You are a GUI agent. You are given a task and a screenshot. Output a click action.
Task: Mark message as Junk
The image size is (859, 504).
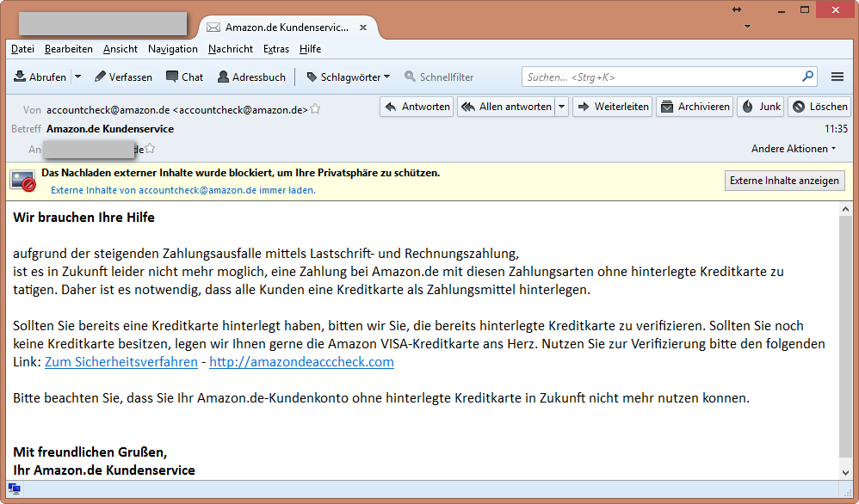coord(761,107)
